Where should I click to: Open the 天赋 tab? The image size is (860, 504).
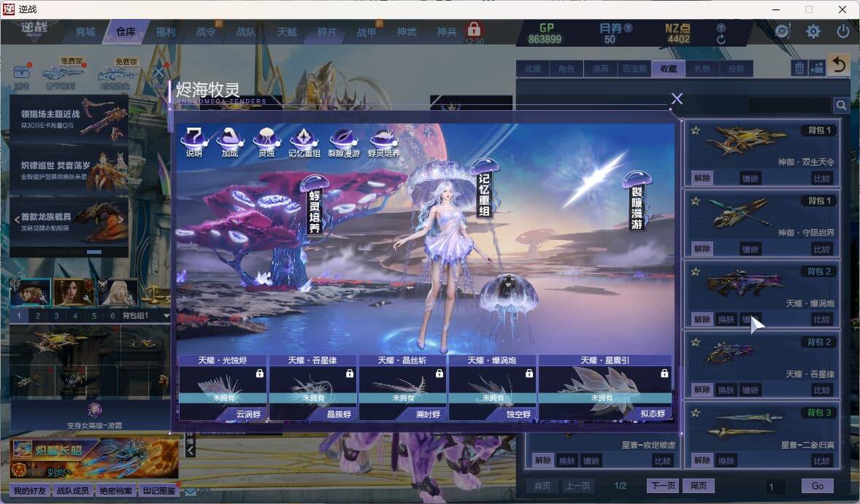tap(286, 32)
